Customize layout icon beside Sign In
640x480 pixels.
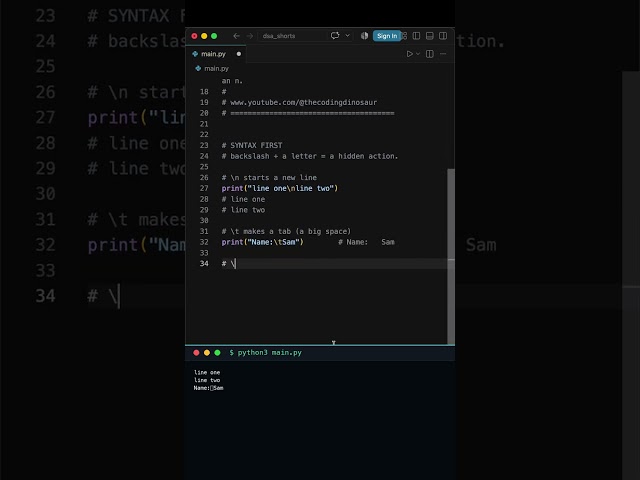(404, 36)
